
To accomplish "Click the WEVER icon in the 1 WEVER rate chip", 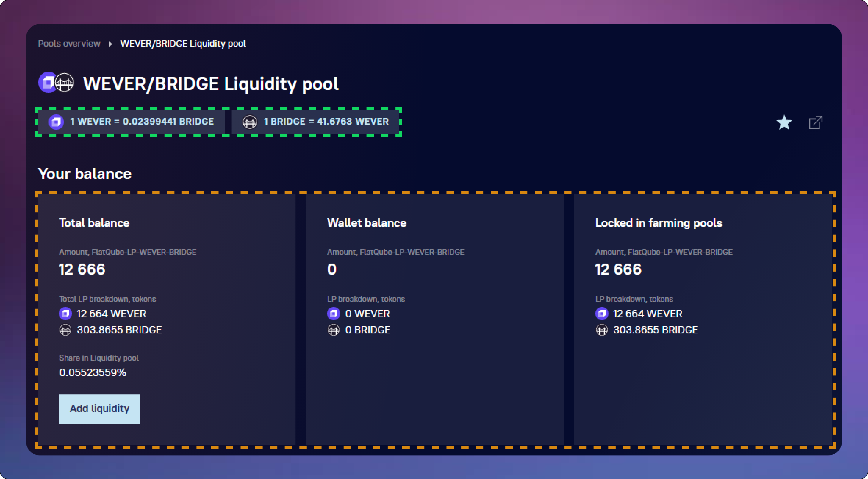I will click(x=56, y=122).
